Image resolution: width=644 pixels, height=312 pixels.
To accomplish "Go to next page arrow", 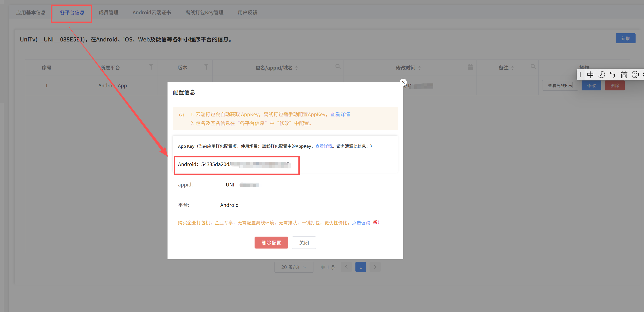I will point(375,267).
